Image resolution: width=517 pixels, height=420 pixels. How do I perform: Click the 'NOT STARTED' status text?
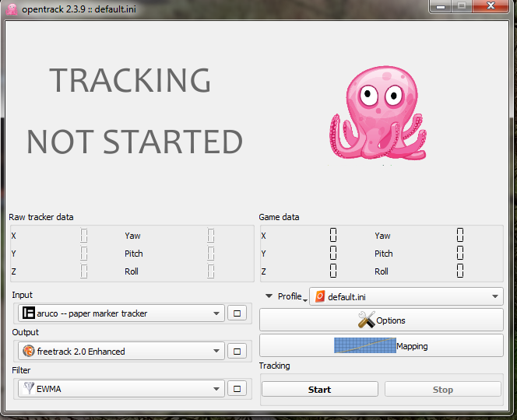[x=135, y=142]
